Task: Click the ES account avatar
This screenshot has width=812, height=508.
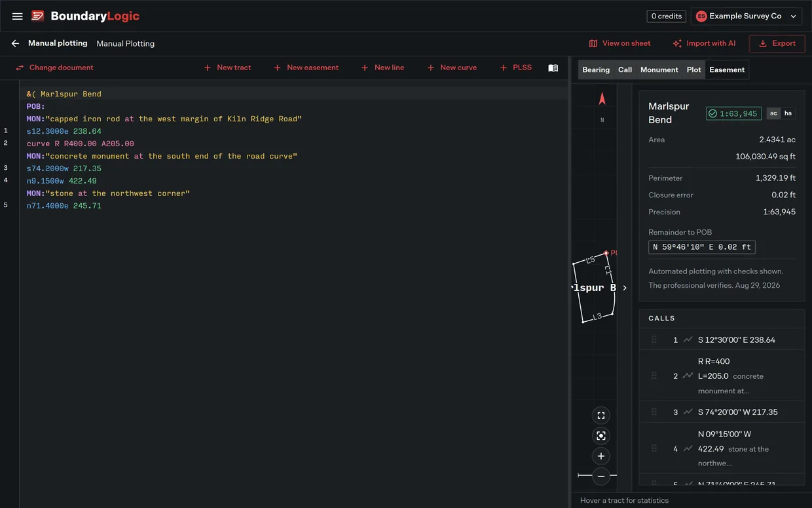Action: click(x=701, y=16)
